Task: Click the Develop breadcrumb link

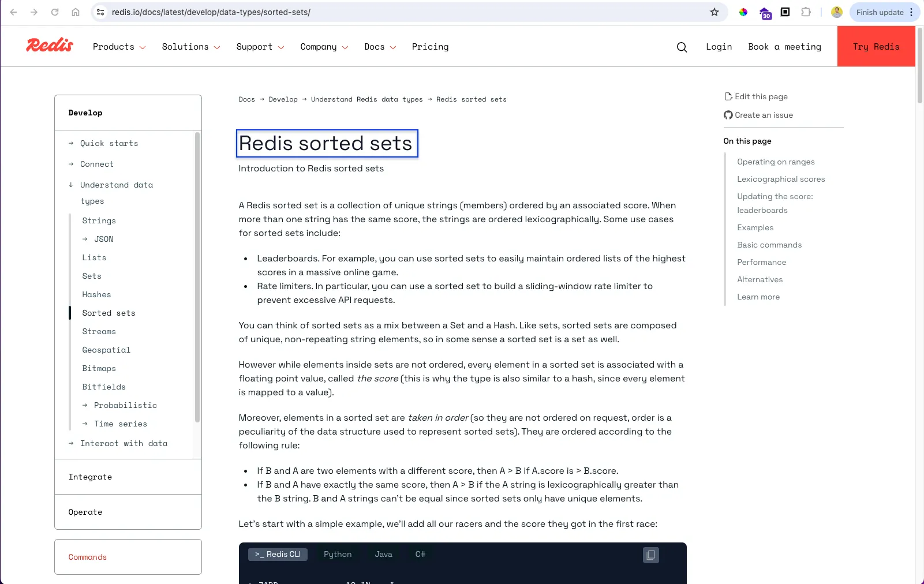Action: pos(283,99)
